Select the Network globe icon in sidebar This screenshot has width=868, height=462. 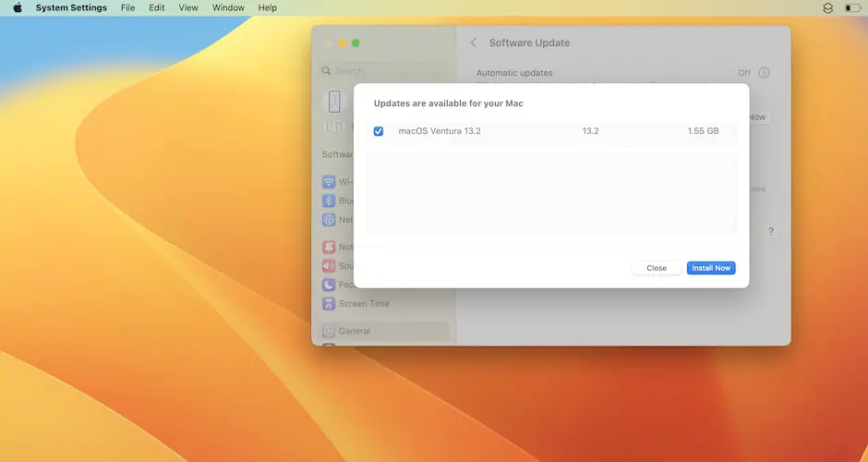329,219
